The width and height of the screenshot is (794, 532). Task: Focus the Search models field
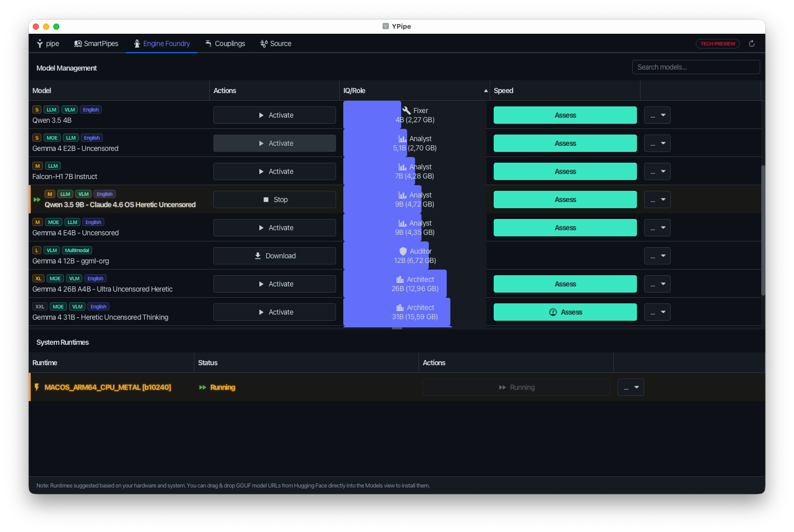[696, 67]
